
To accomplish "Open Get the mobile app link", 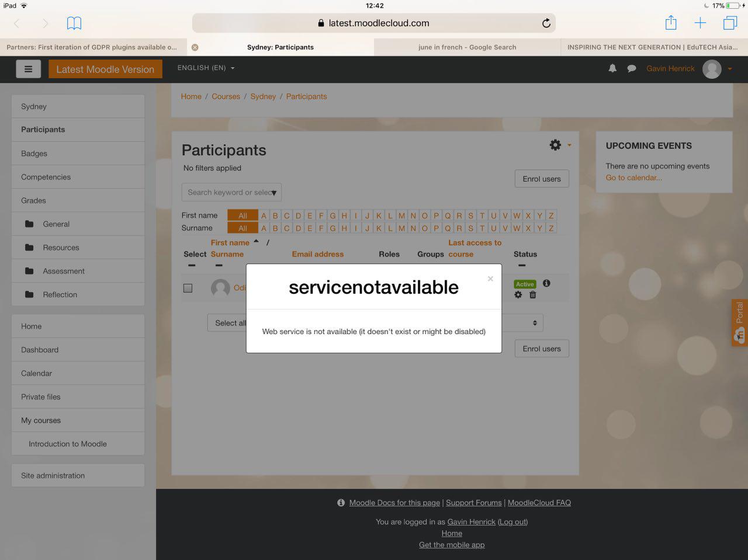I will tap(452, 545).
